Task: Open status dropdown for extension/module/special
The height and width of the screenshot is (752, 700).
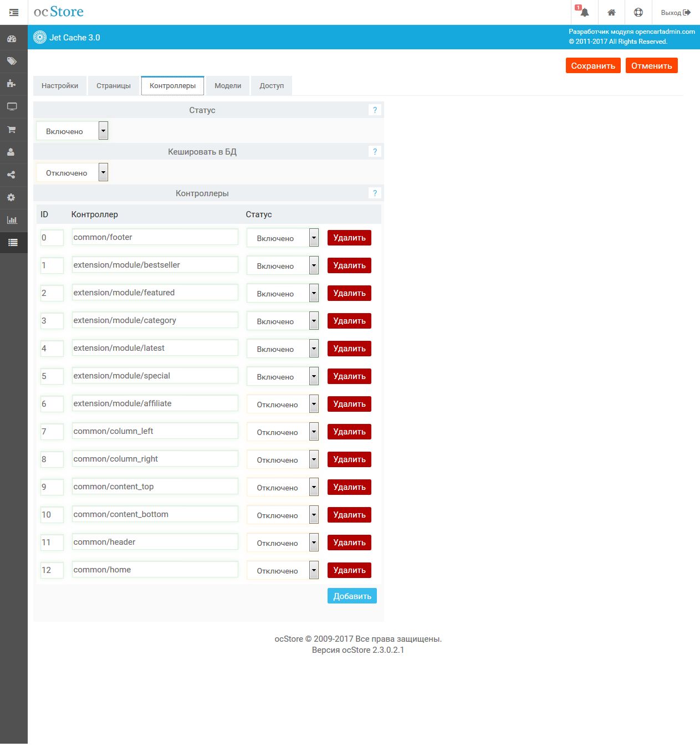Action: [x=283, y=376]
